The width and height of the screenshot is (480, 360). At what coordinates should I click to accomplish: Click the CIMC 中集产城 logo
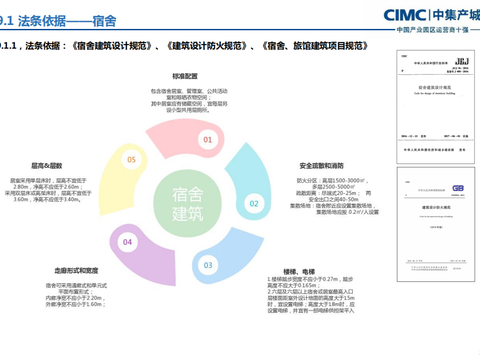click(x=432, y=15)
